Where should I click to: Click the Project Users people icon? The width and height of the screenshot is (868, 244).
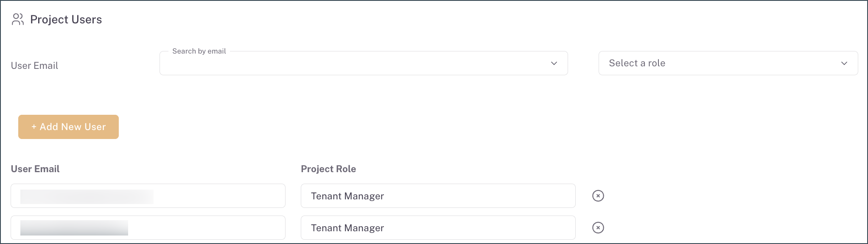point(18,20)
